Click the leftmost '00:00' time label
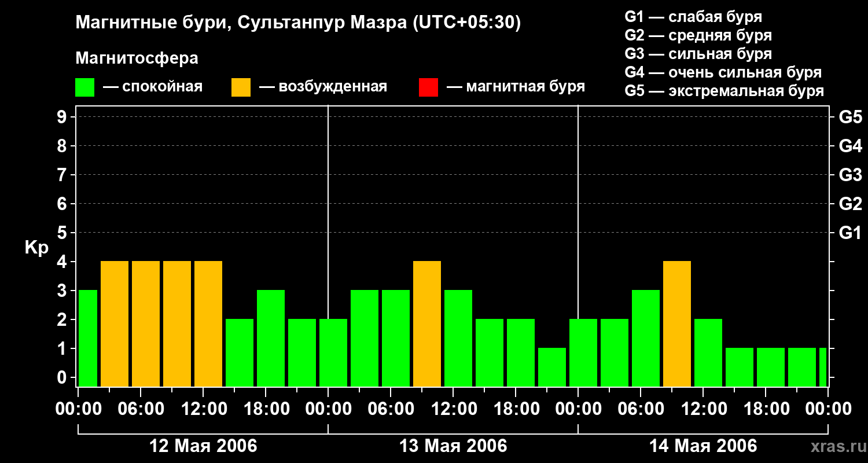Image resolution: width=868 pixels, height=463 pixels. (78, 409)
